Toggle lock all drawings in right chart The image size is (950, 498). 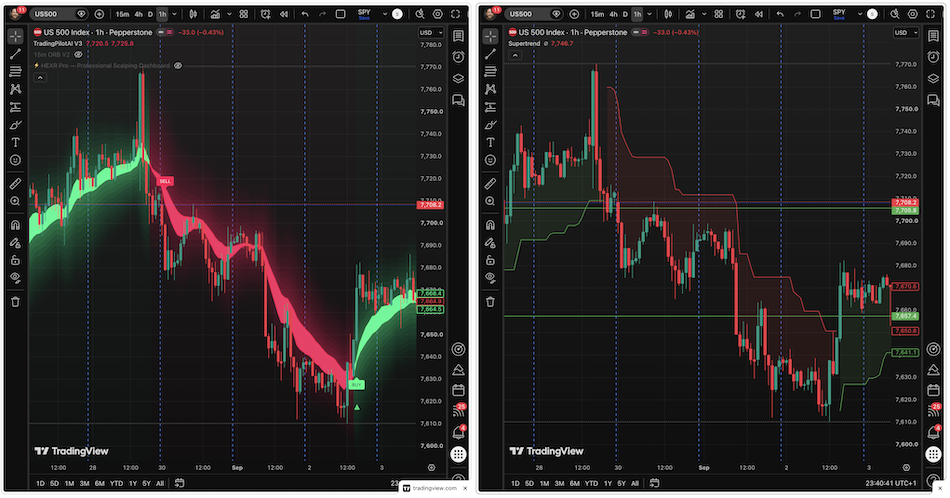[x=490, y=260]
